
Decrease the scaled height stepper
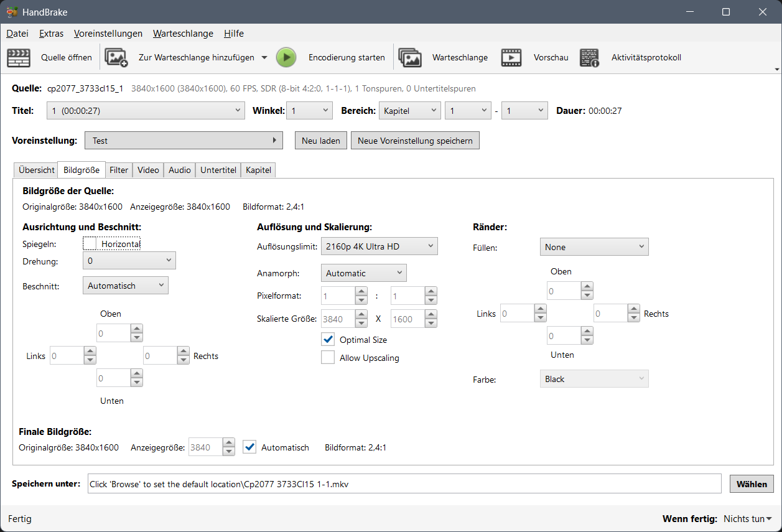tap(431, 323)
